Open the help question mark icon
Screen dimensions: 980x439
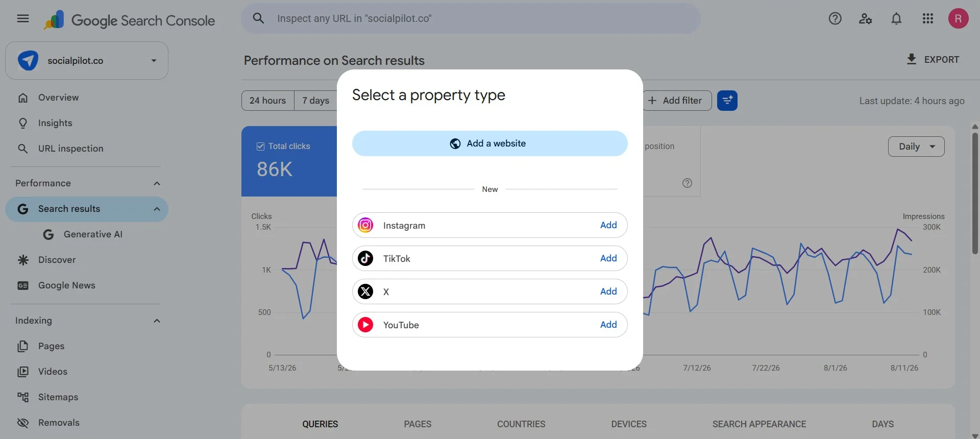click(x=835, y=19)
